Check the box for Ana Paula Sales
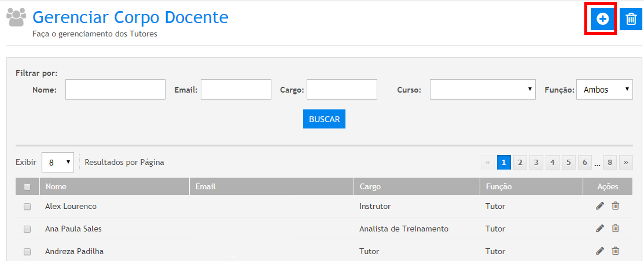The width and height of the screenshot is (644, 261). tap(27, 229)
